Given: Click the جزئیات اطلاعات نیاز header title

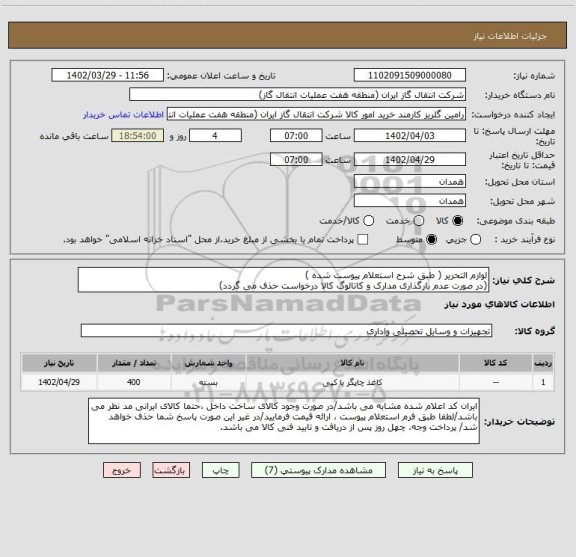Looking at the screenshot, I should pyautogui.click(x=510, y=36).
